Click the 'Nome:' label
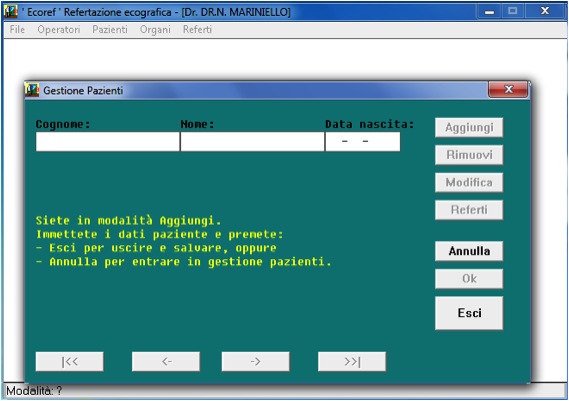The height and width of the screenshot is (401, 569). tap(197, 124)
